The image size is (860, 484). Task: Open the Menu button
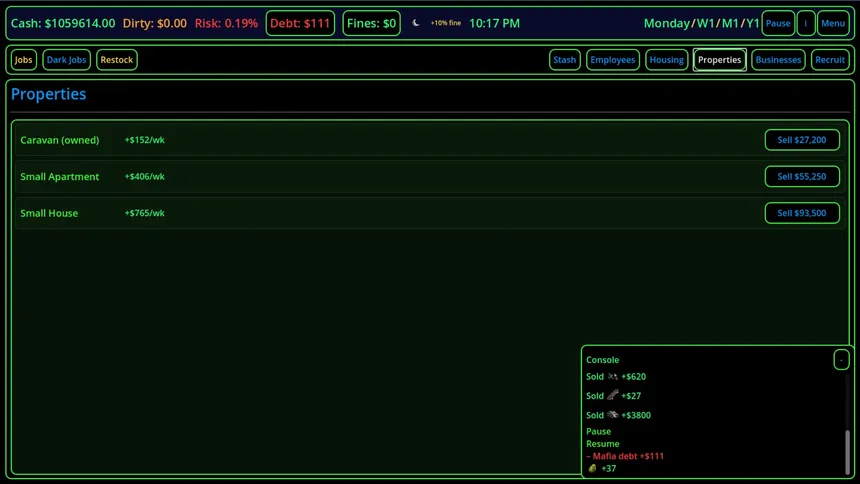click(x=833, y=23)
